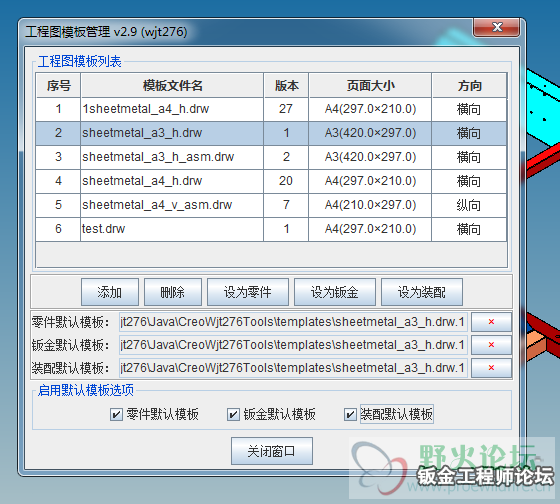Click the 模板文件名 column header

(172, 85)
